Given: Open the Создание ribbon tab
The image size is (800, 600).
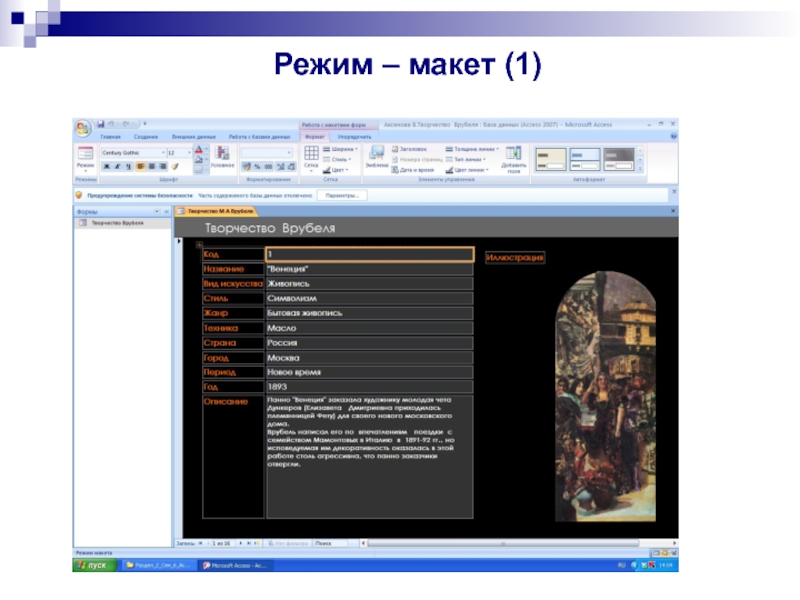Looking at the screenshot, I should tap(146, 136).
